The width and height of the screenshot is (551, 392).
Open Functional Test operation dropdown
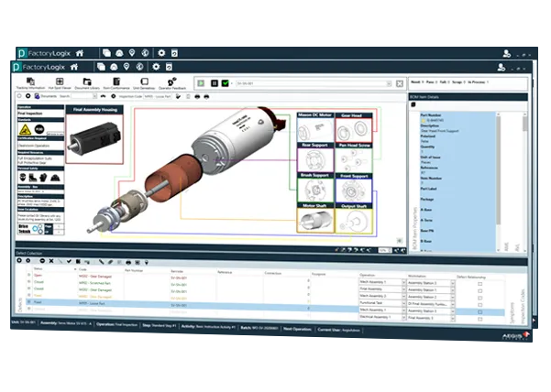(403, 303)
